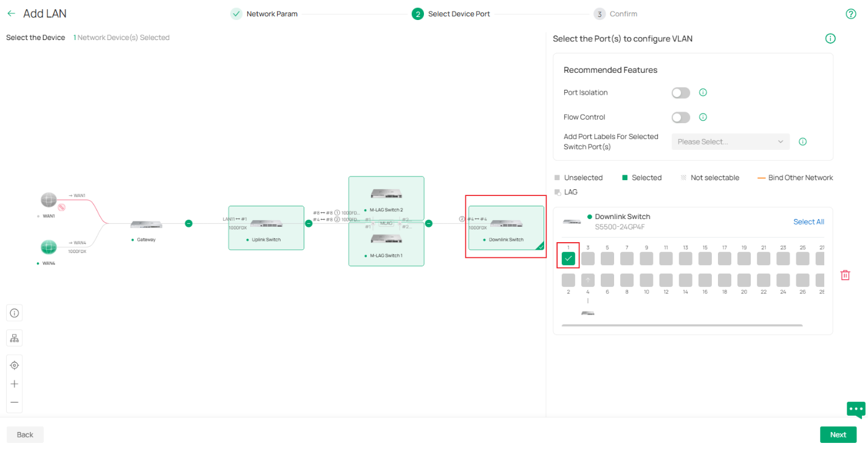
Task: Open the help question mark icon
Action: point(850,14)
